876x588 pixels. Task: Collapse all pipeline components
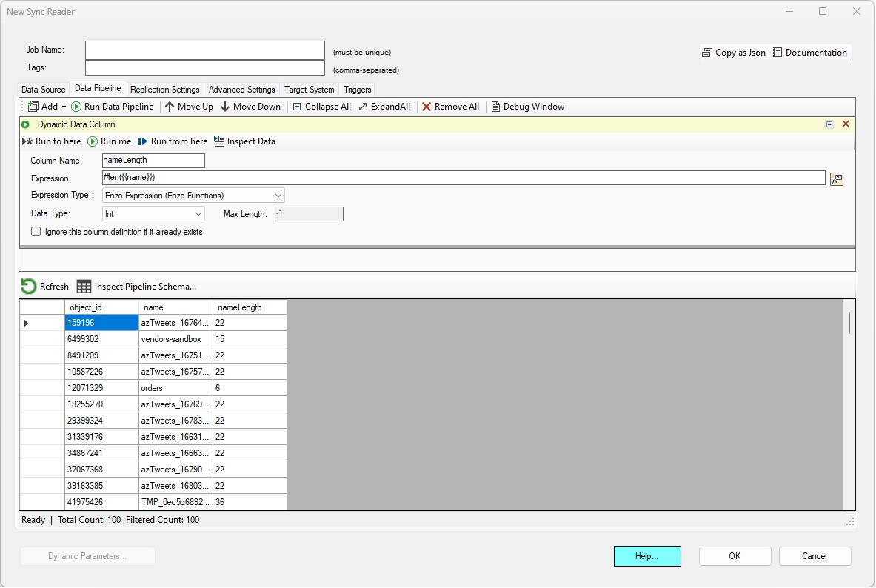pyautogui.click(x=322, y=107)
